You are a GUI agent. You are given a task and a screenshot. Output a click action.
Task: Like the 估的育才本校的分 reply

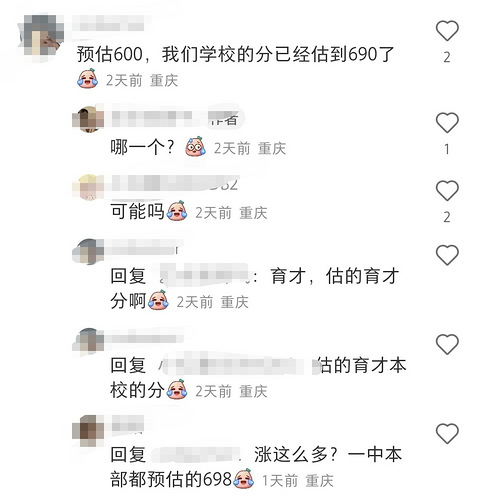tap(447, 344)
